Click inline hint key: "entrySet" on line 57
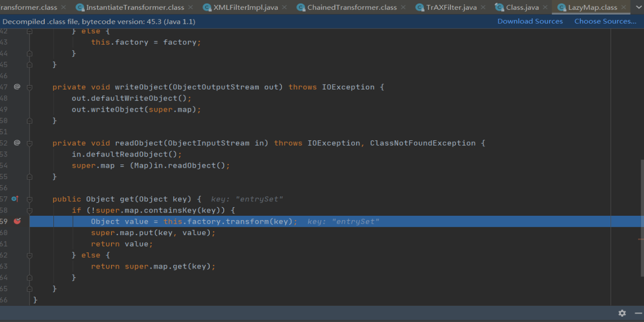 247,199
